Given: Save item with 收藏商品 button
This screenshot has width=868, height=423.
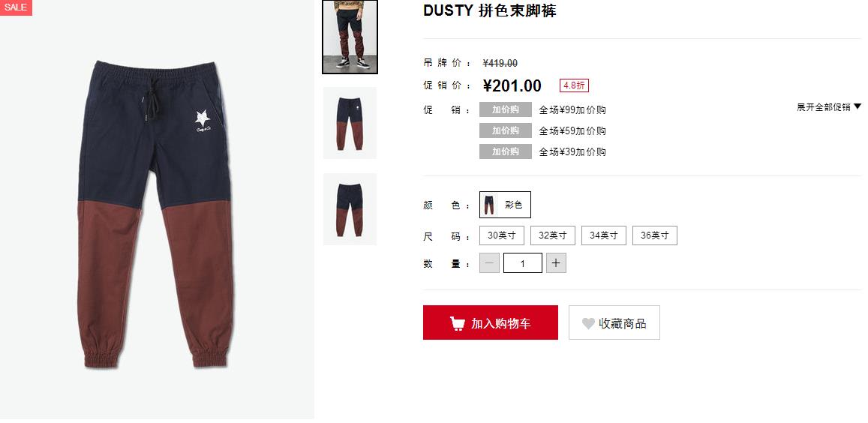Looking at the screenshot, I should 614,322.
